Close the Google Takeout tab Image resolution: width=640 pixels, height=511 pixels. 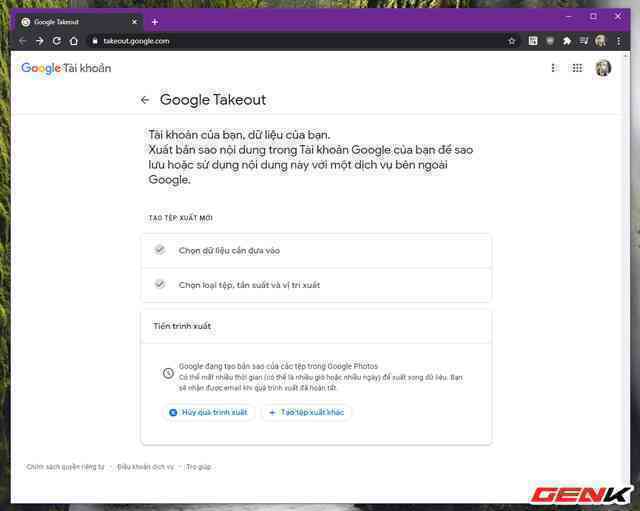(134, 22)
